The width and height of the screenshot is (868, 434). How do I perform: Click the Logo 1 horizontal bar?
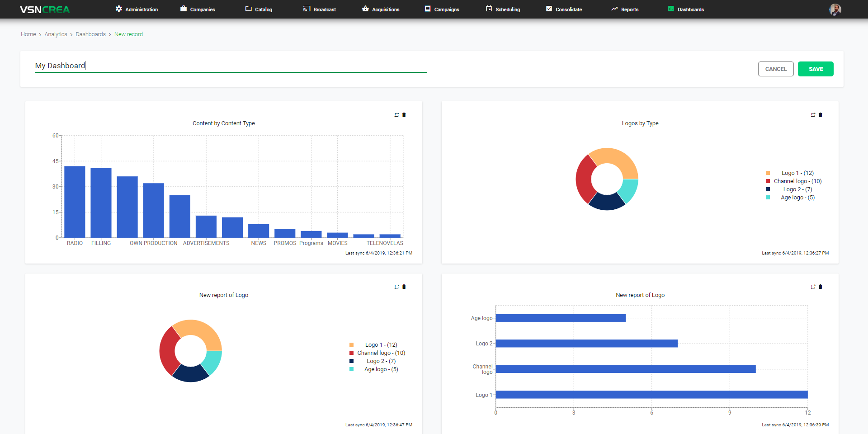click(x=652, y=395)
